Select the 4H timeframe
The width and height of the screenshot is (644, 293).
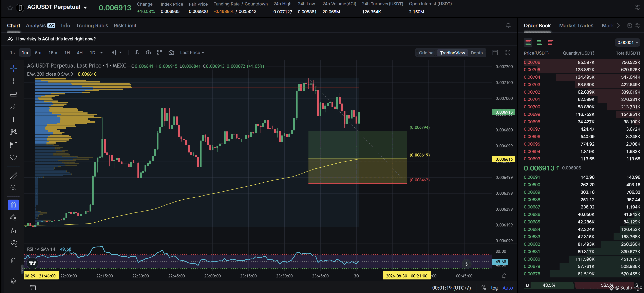pyautogui.click(x=79, y=53)
